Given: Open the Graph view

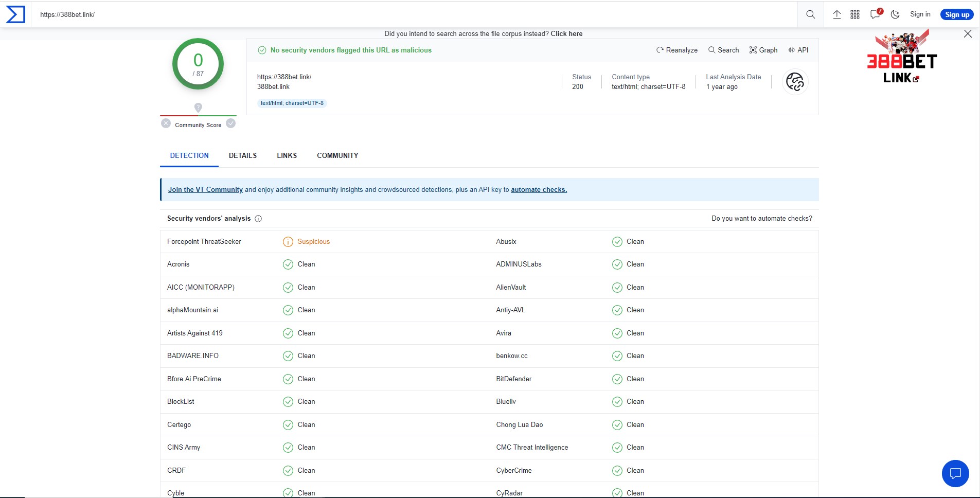Looking at the screenshot, I should [763, 50].
